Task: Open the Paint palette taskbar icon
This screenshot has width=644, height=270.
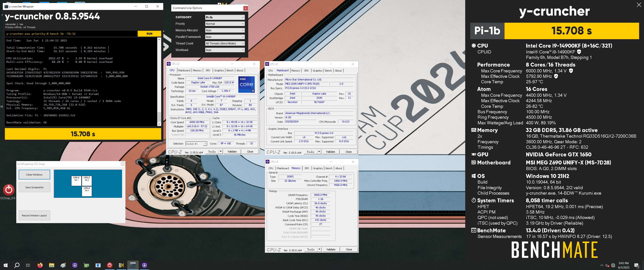Action: coord(63,265)
